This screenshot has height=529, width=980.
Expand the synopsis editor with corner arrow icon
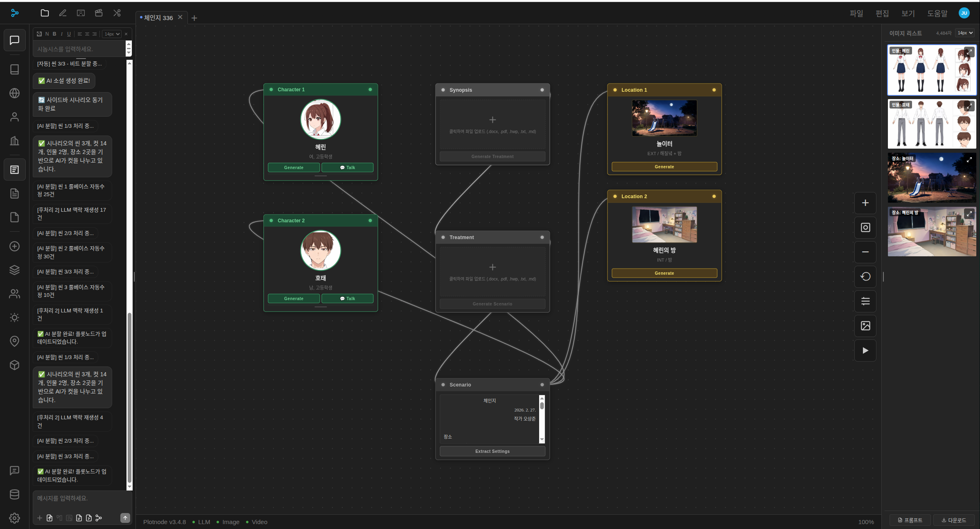(39, 34)
